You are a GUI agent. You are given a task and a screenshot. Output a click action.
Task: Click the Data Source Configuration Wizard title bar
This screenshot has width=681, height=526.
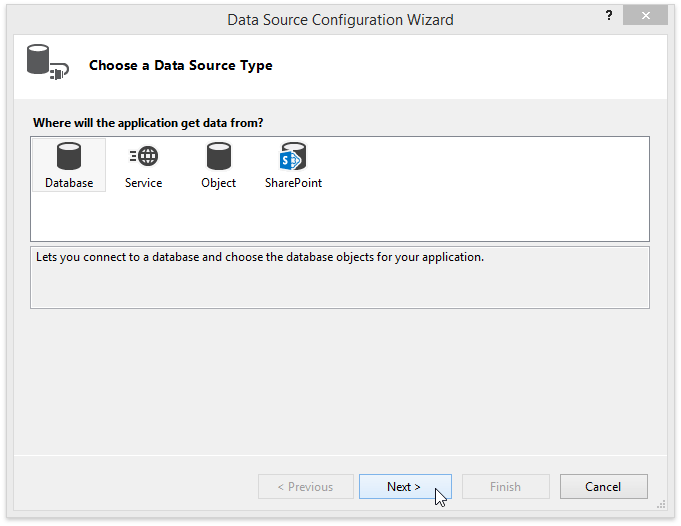[x=340, y=19]
